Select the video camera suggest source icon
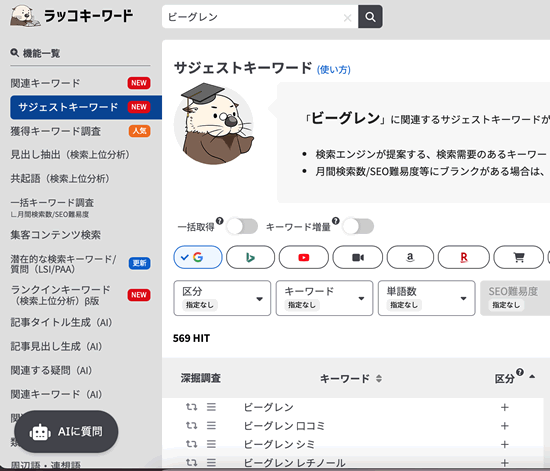The width and height of the screenshot is (550, 471). tap(357, 257)
